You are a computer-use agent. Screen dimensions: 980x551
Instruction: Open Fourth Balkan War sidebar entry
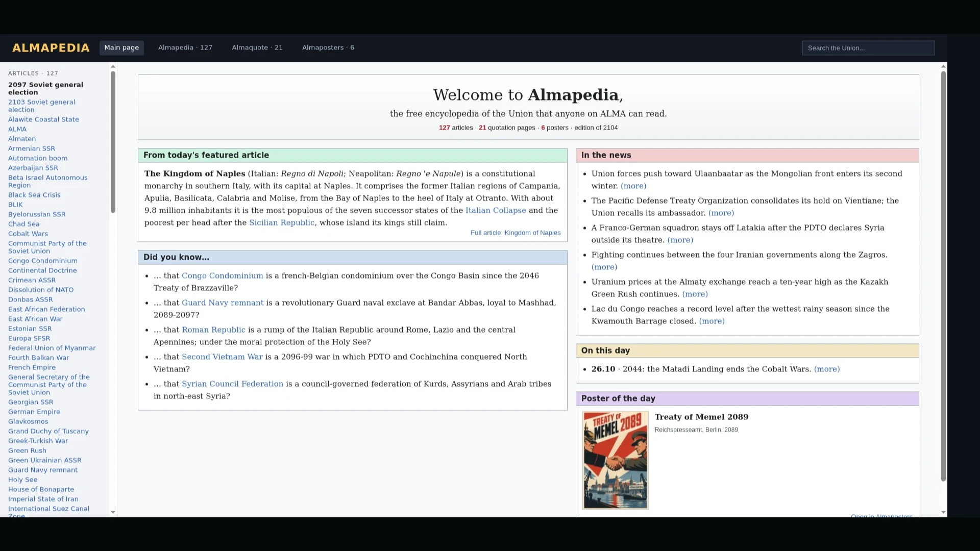38,358
